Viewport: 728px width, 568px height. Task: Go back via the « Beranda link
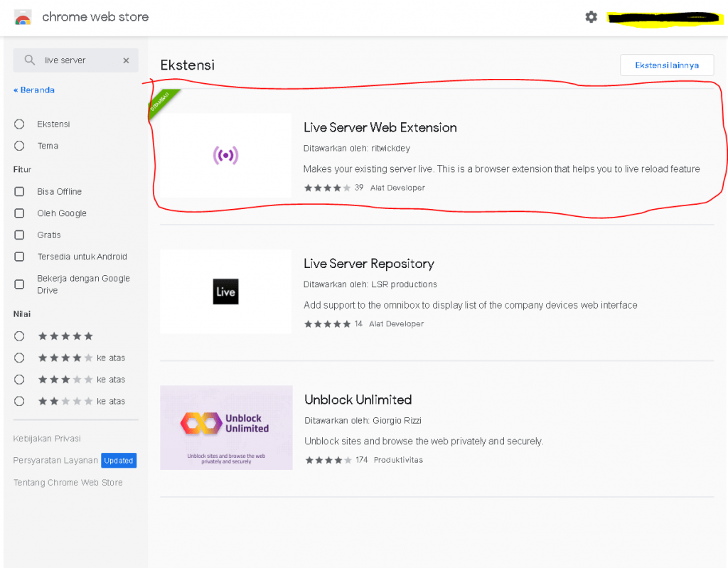click(34, 90)
